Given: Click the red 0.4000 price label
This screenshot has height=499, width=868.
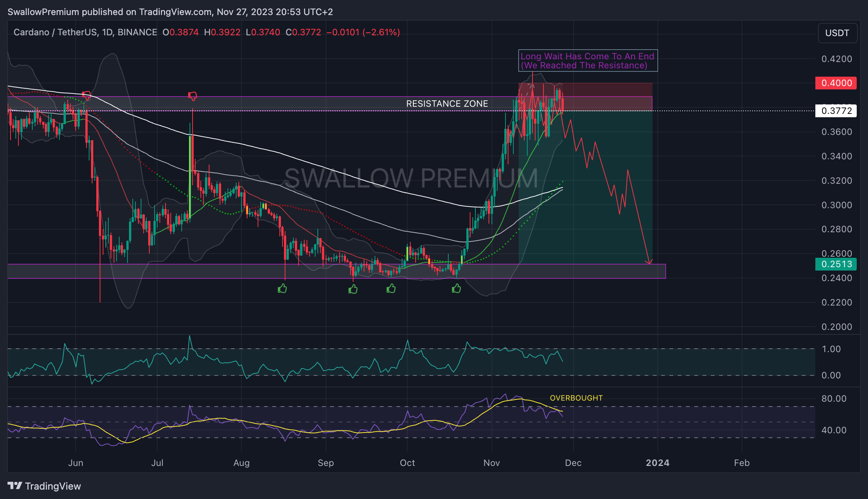Looking at the screenshot, I should 836,83.
